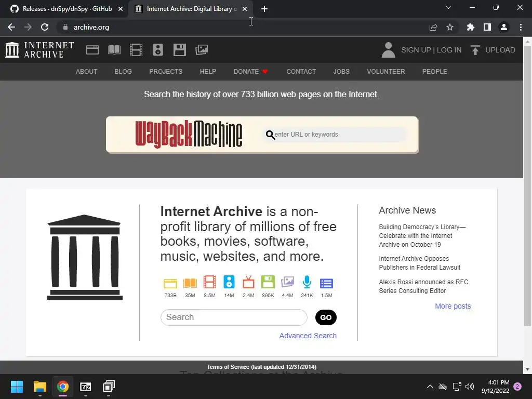Close the dnSpy GitHub tab
Viewport: 532px width, 399px height.
[121, 9]
